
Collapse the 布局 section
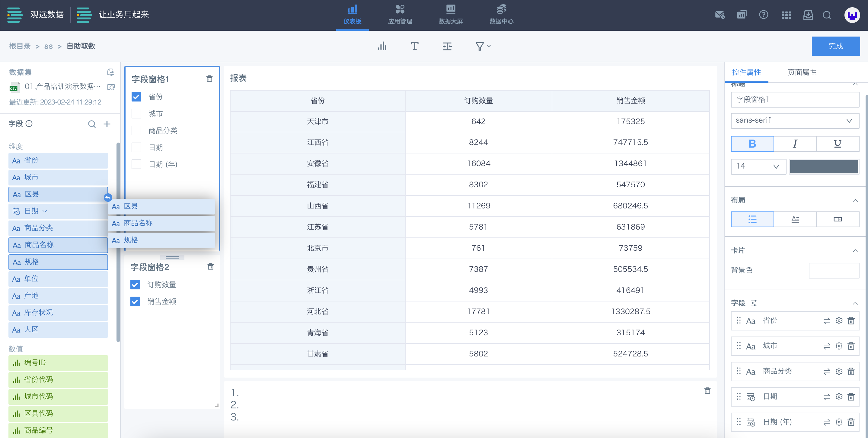point(855,200)
